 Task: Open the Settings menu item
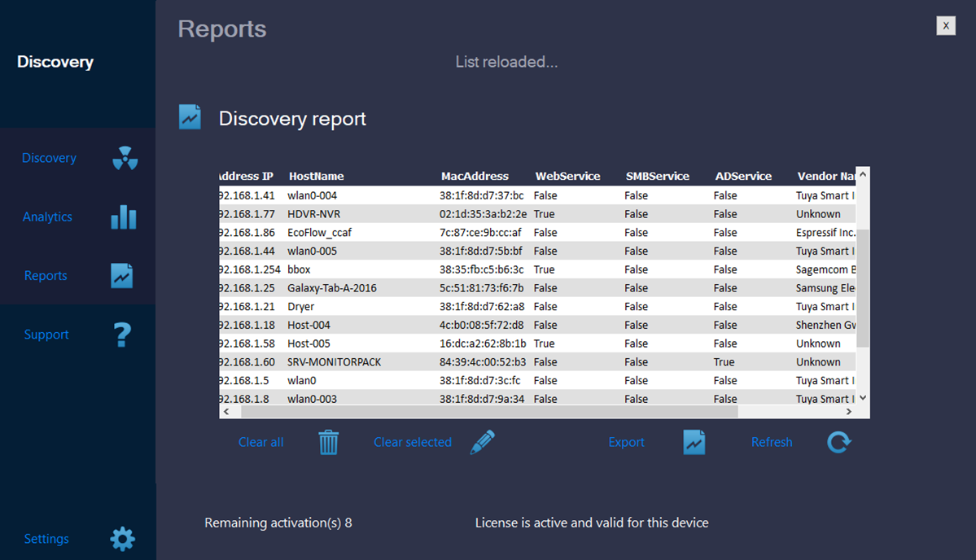46,539
